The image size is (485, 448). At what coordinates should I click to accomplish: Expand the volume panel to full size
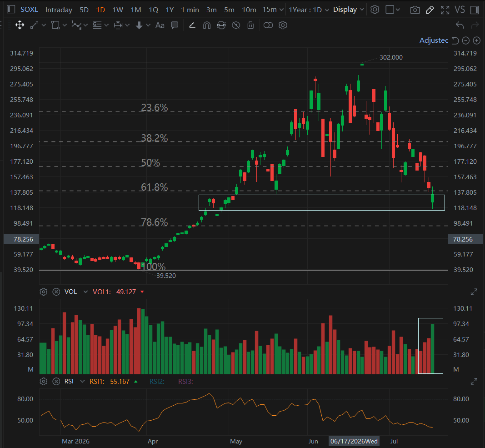(474, 292)
